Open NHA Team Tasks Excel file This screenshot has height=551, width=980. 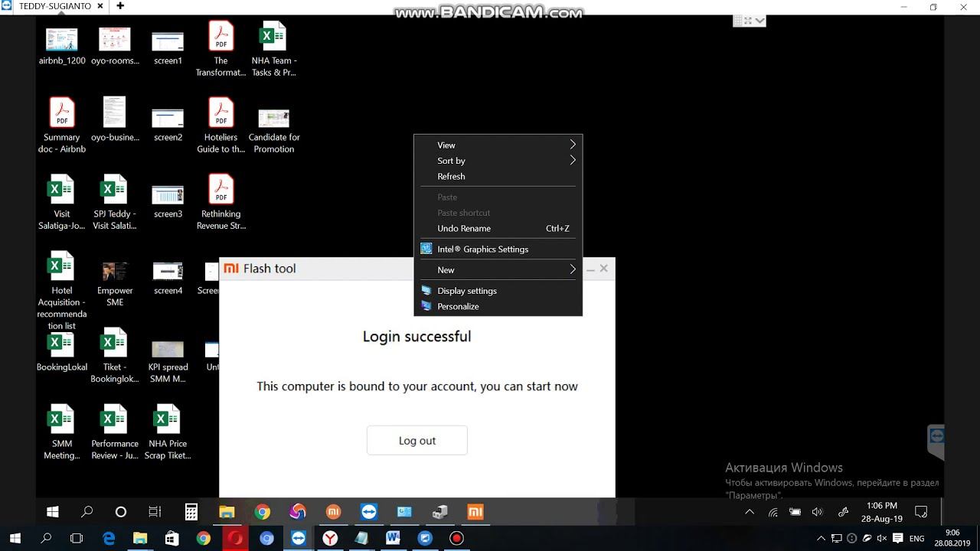click(x=273, y=50)
